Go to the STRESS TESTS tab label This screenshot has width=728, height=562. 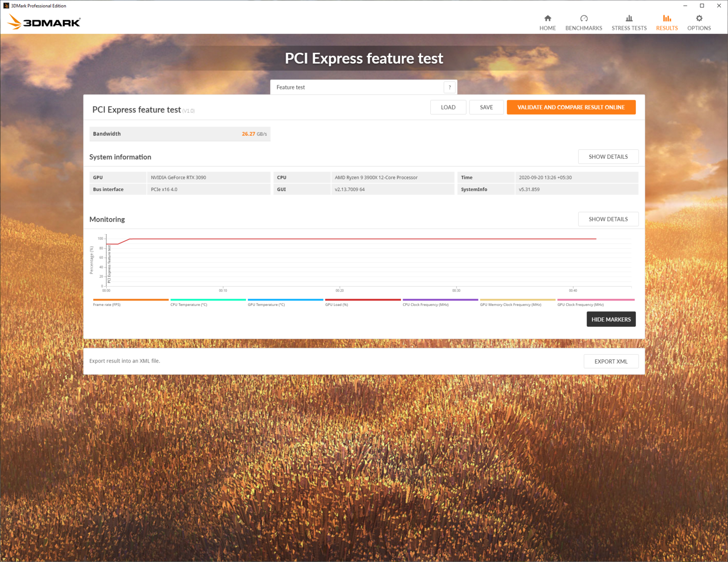[x=629, y=28]
